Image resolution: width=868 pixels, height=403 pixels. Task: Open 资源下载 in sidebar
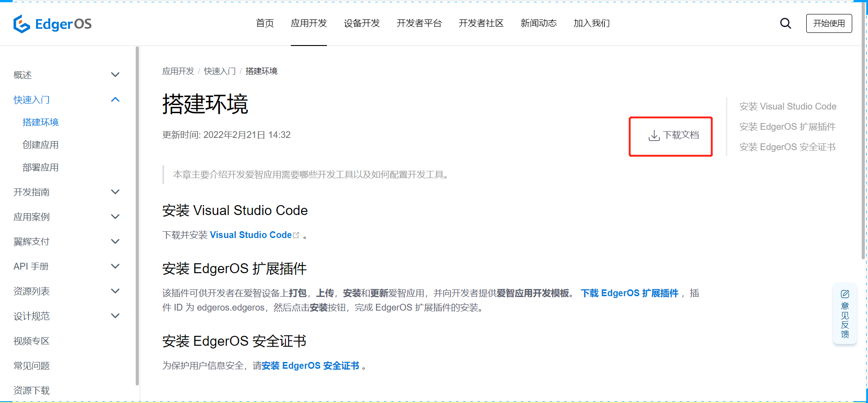click(x=32, y=390)
